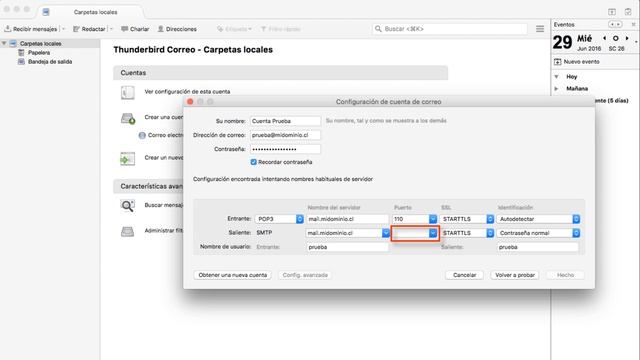Click the Hecho button
640x360 pixels.
tap(565, 275)
